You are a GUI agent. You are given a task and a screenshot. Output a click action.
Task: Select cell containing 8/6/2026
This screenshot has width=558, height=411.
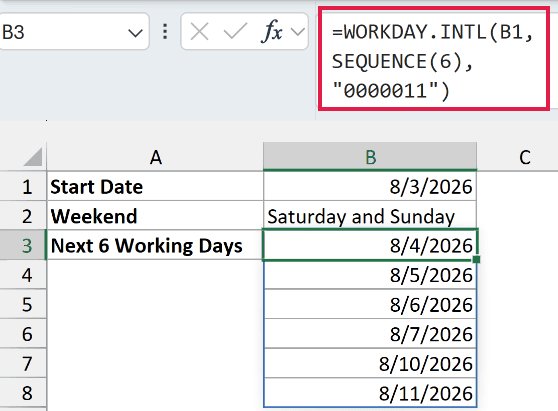(x=370, y=304)
